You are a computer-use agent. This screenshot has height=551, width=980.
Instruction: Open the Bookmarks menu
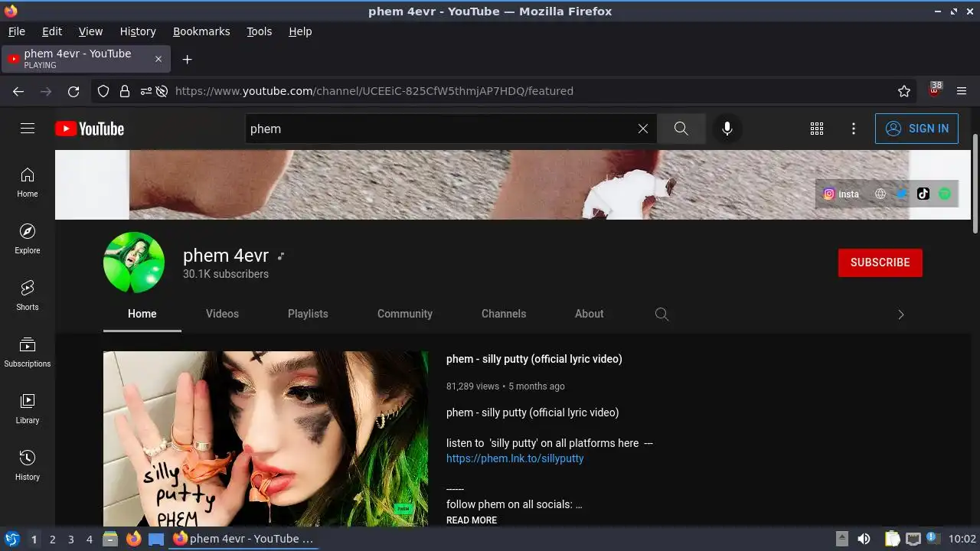201,31
